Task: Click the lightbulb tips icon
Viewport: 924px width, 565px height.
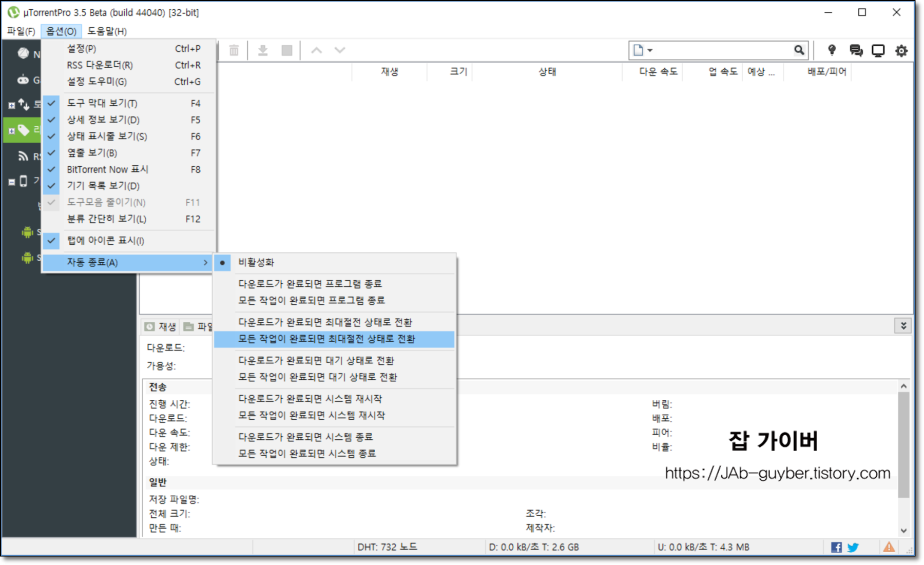Action: click(832, 50)
